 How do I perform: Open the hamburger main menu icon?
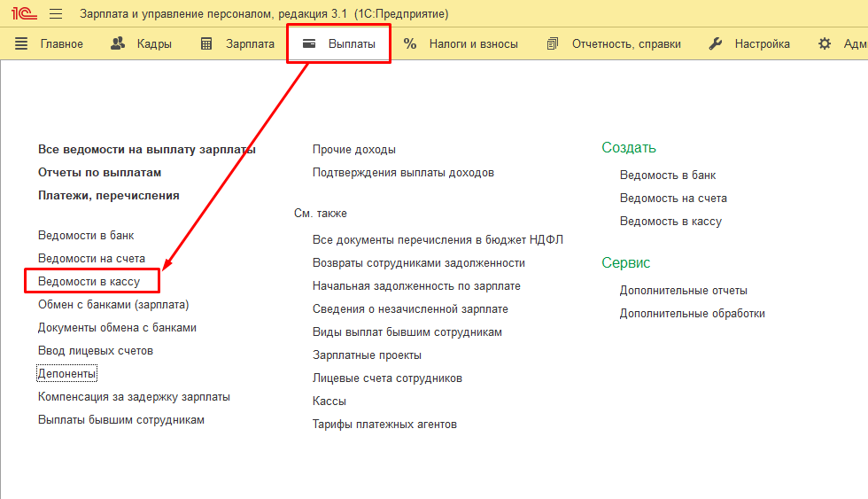pyautogui.click(x=56, y=14)
